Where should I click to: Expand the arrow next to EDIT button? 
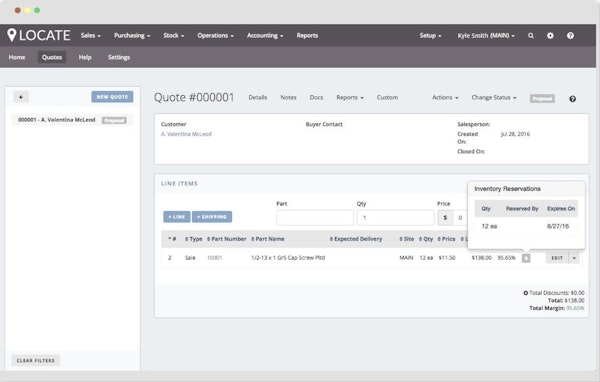pyautogui.click(x=574, y=258)
